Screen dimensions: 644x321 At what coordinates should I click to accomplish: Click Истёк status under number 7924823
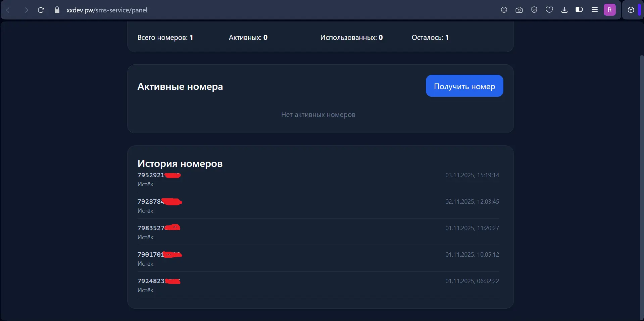coord(145,290)
